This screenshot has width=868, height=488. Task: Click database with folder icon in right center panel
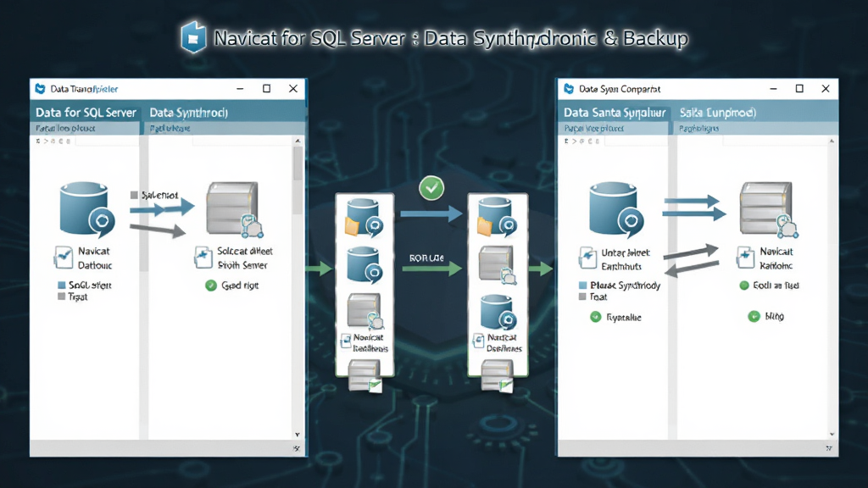click(x=497, y=218)
